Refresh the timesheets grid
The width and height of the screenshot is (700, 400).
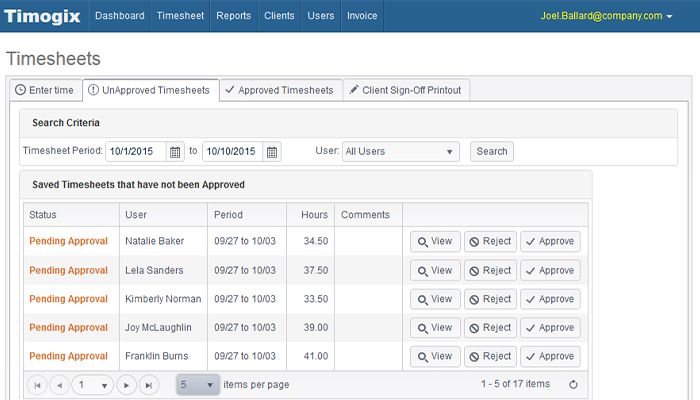click(x=574, y=384)
